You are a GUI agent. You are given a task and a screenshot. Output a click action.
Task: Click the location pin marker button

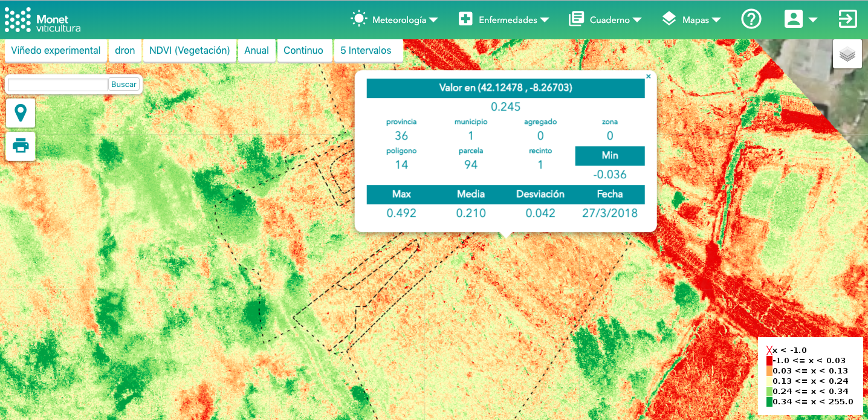pos(21,113)
